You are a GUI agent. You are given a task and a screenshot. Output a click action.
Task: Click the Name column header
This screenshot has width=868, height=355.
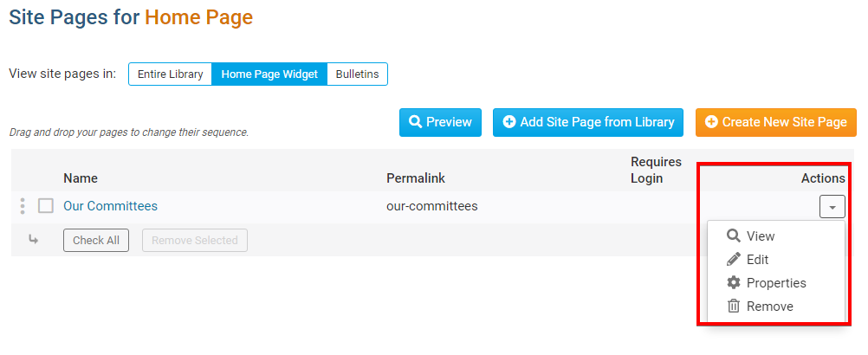[x=81, y=178]
